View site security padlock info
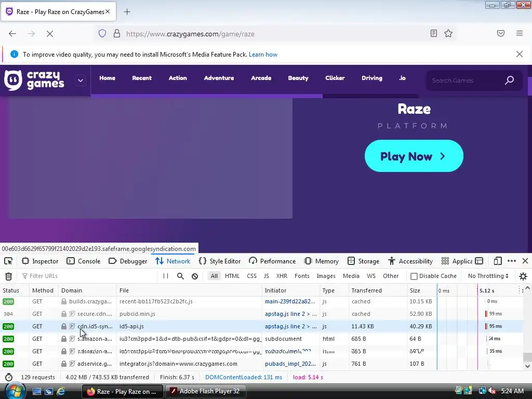Image resolution: width=532 pixels, height=399 pixels. (117, 33)
